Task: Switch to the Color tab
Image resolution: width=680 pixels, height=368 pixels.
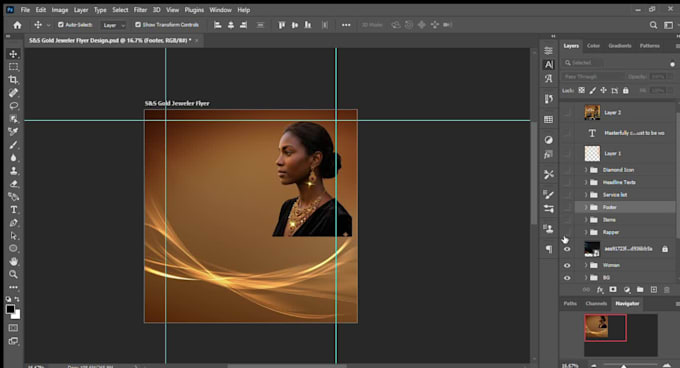Action: point(593,46)
